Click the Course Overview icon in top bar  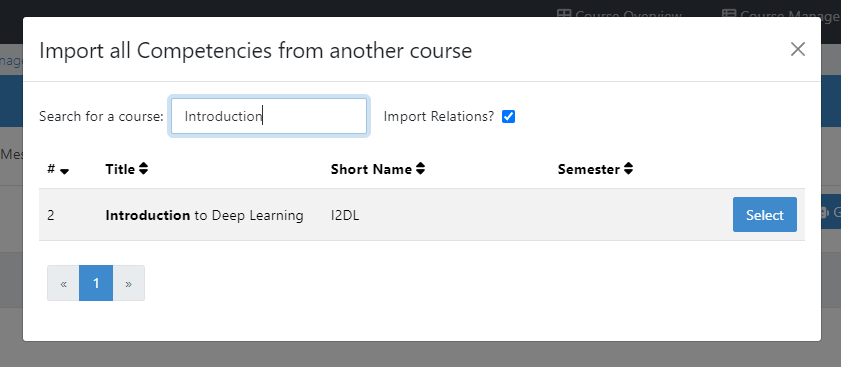(564, 14)
